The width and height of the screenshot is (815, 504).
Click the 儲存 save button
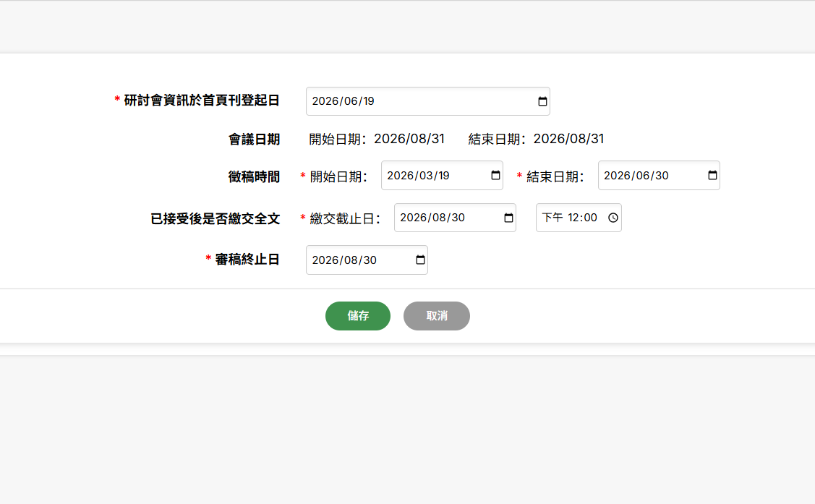pyautogui.click(x=357, y=316)
